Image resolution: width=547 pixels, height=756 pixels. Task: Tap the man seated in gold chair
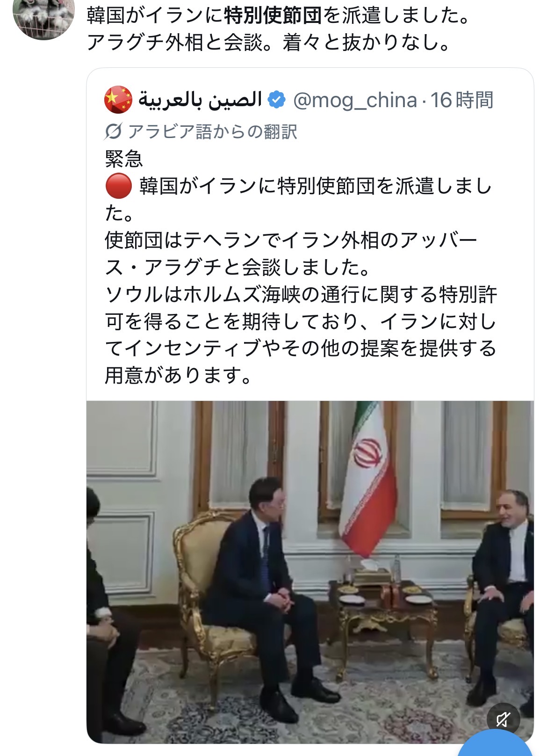(262, 585)
